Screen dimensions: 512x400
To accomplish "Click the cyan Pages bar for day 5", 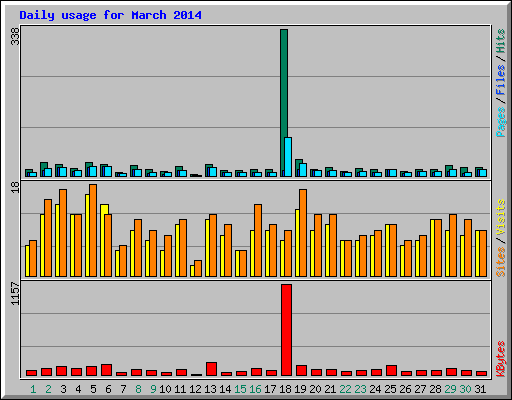I will pyautogui.click(x=93, y=171).
